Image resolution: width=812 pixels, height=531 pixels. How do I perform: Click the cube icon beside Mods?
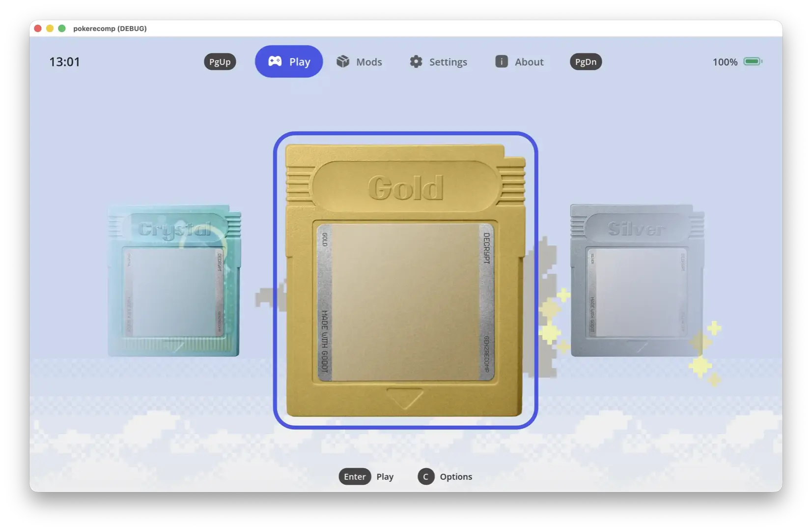tap(343, 61)
